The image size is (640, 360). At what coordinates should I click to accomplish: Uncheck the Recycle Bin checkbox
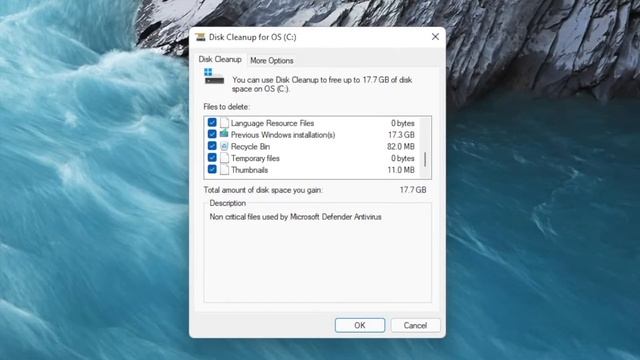(212, 146)
